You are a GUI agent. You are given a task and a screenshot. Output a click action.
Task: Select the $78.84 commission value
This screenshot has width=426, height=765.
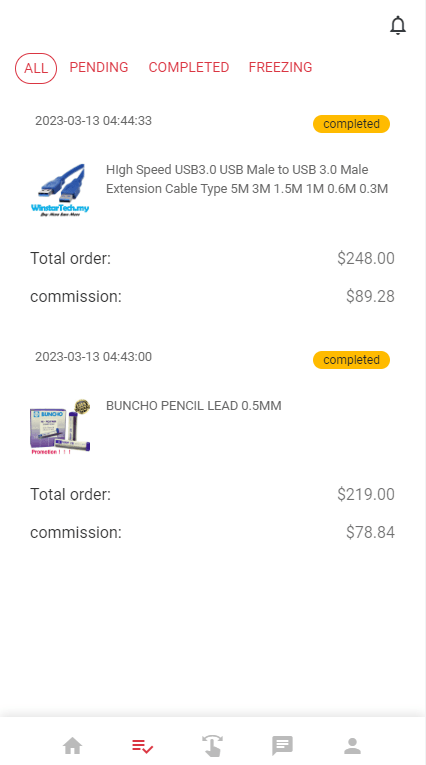[x=370, y=532]
